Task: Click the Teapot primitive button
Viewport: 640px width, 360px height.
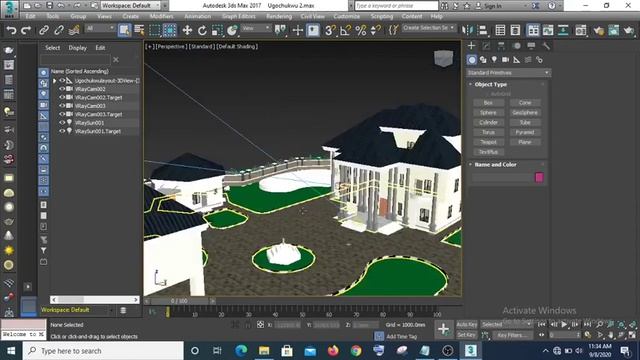Action: 488,142
